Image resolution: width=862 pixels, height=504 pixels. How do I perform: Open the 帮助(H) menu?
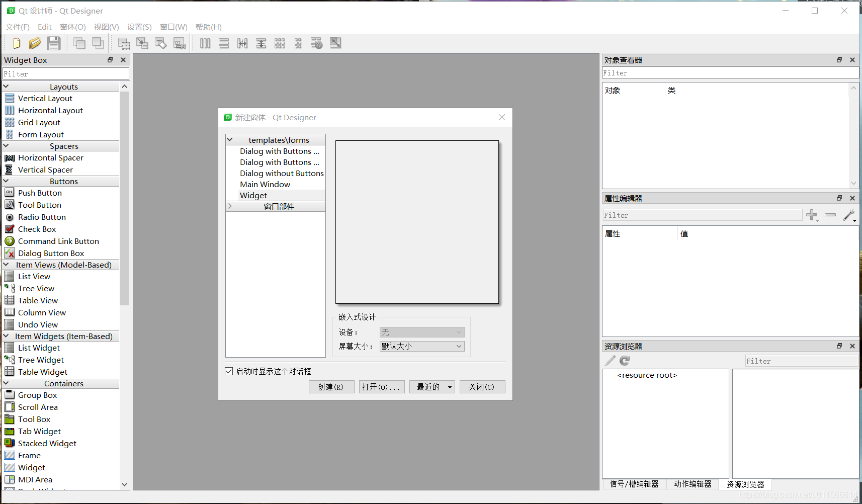coord(209,27)
